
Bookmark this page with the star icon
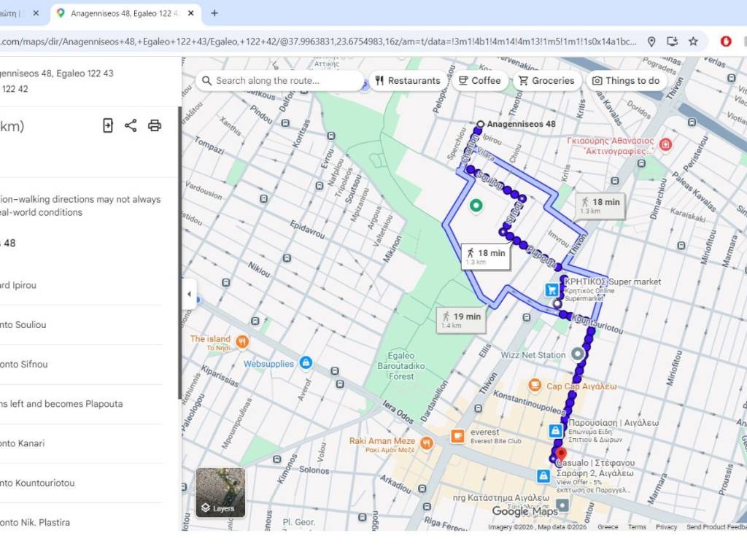(x=693, y=42)
